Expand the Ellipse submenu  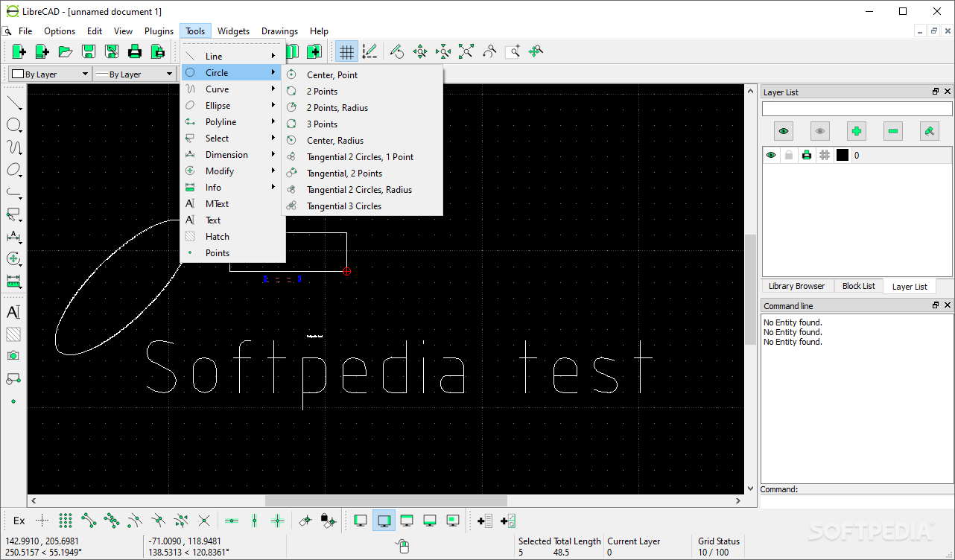coord(233,105)
